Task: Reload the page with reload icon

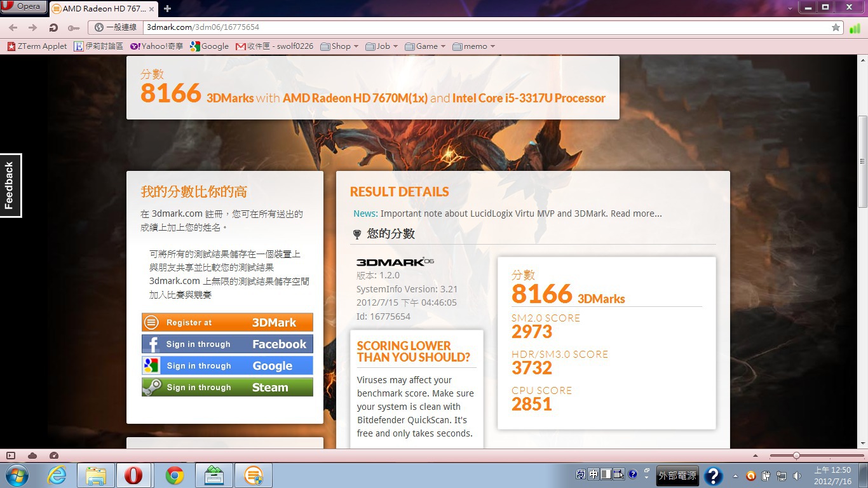Action: pyautogui.click(x=53, y=27)
